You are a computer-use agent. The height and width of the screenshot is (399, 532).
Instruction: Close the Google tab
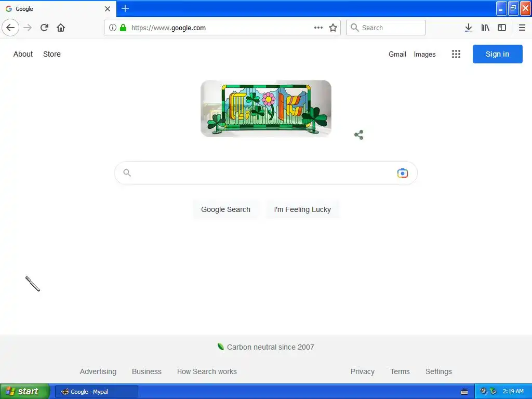point(108,9)
